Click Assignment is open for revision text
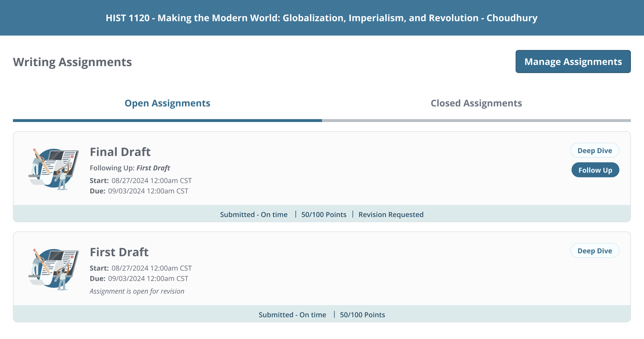 [137, 291]
